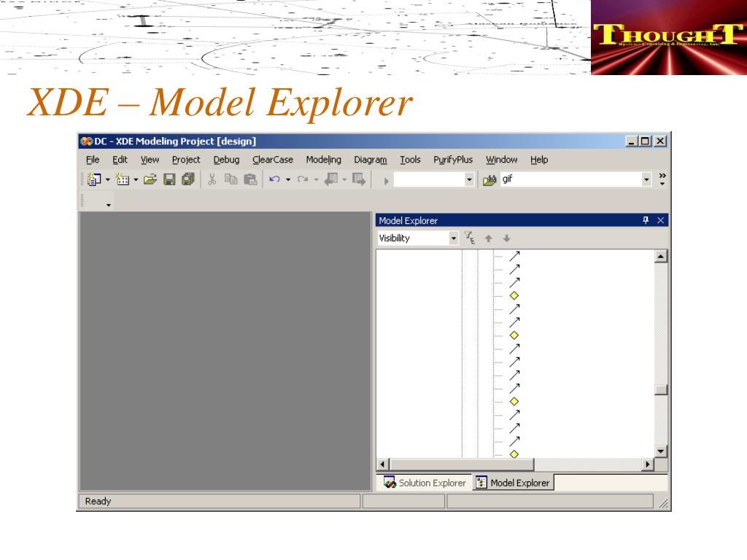The image size is (747, 560).
Task: Click the Model Explorer move down arrow
Action: pos(506,238)
